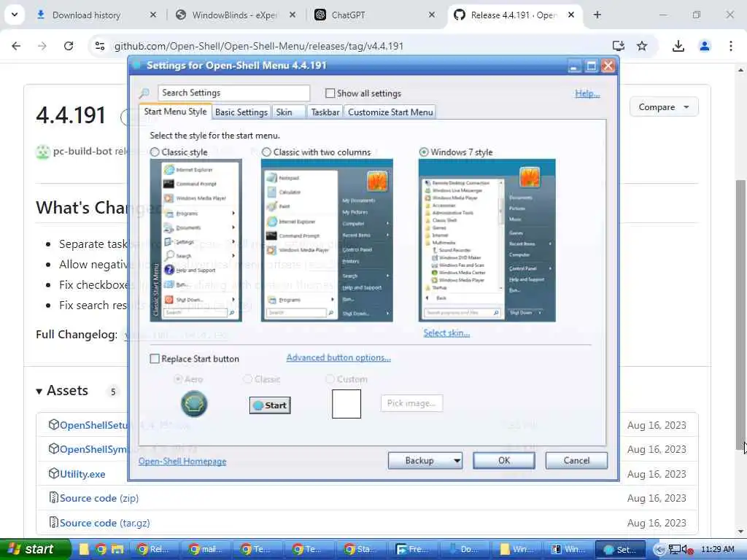Collapse the Assets section triangle
Screen dimensions: 747x560
pyautogui.click(x=39, y=392)
